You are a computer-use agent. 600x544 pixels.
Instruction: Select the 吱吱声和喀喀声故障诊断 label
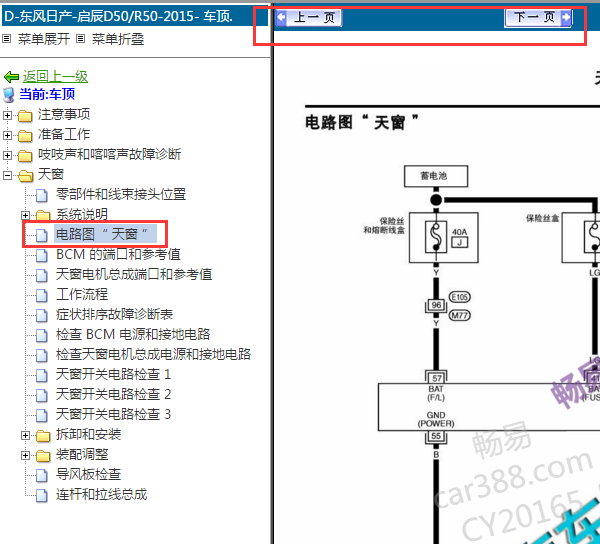(109, 155)
